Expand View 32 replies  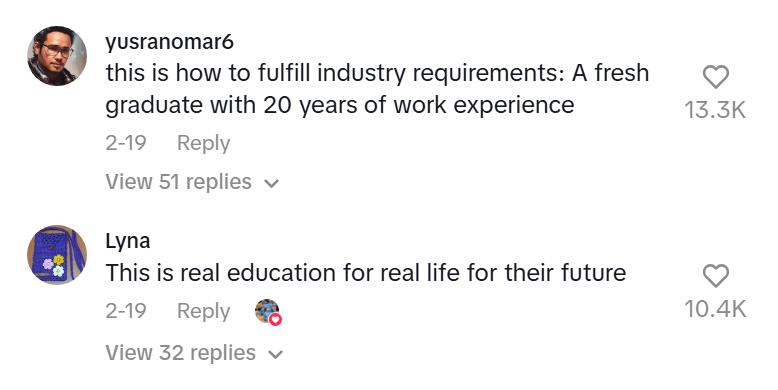point(194,353)
